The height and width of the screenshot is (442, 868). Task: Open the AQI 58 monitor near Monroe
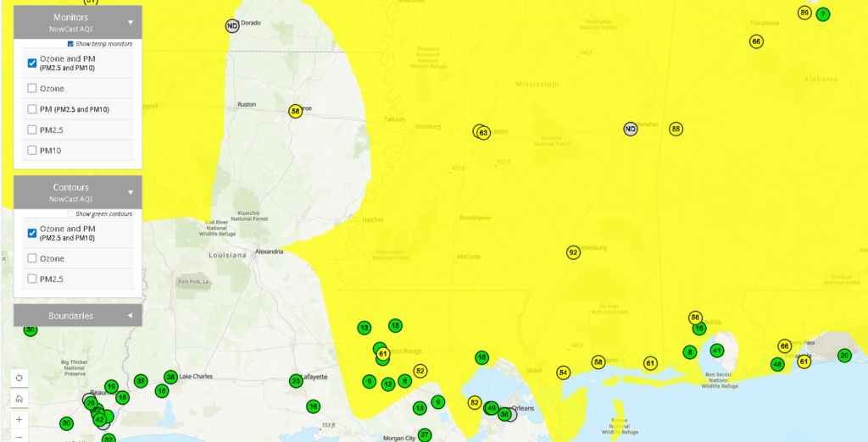click(x=295, y=111)
